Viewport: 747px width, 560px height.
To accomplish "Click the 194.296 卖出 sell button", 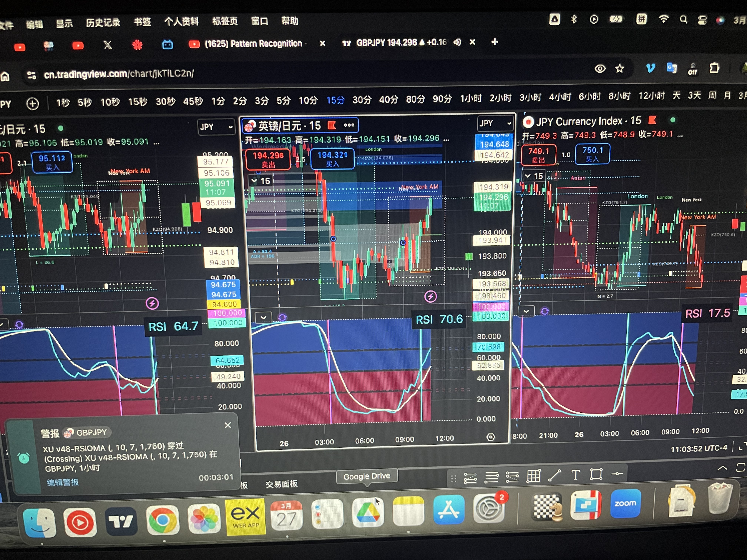I will point(268,159).
